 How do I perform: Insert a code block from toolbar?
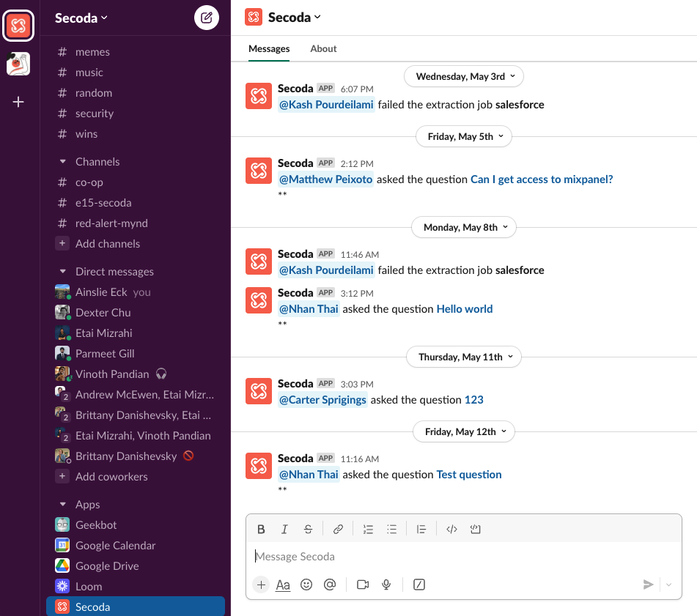click(x=475, y=529)
